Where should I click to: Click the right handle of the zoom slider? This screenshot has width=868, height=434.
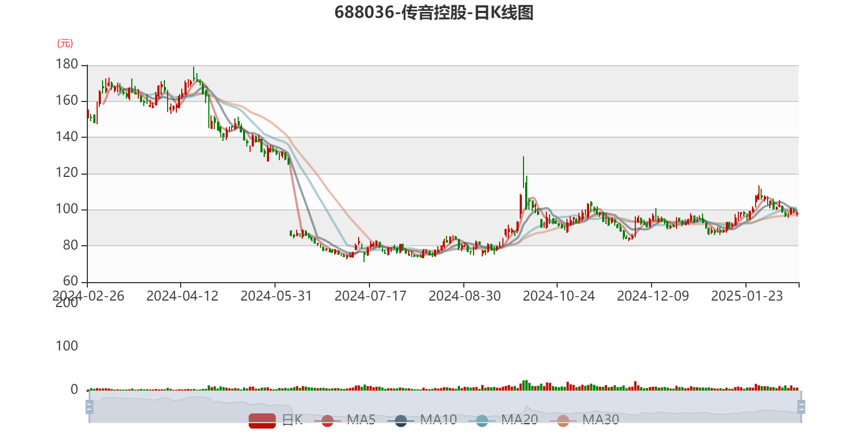[801, 406]
